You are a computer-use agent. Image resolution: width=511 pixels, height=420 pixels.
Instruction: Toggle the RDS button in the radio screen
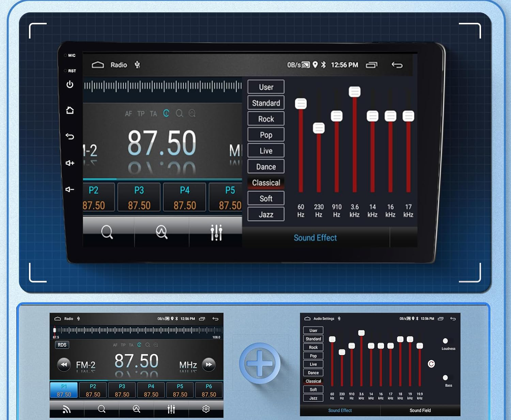pos(62,345)
